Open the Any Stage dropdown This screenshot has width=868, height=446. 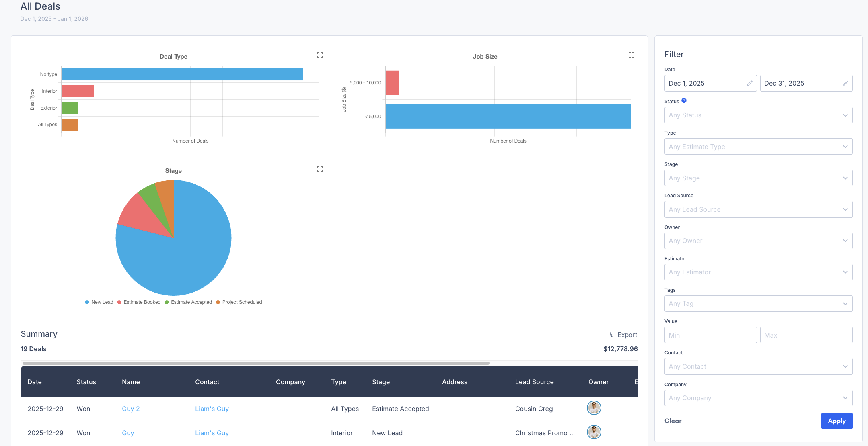pos(758,178)
